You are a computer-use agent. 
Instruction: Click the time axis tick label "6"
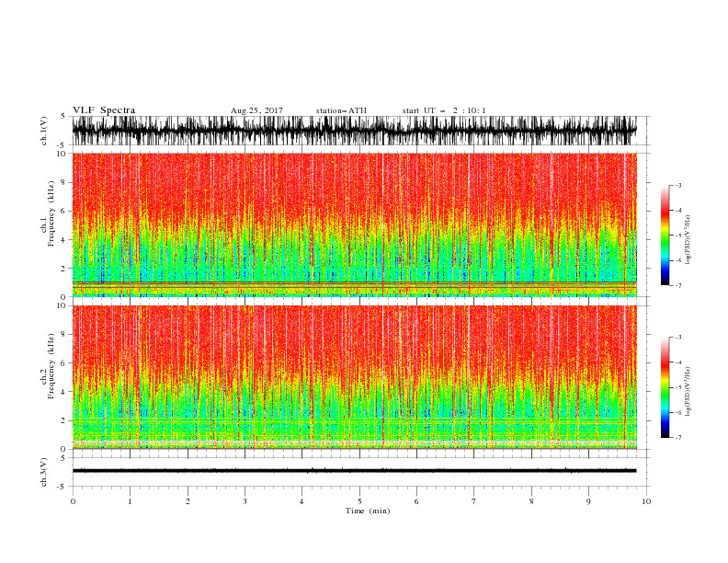tap(417, 501)
